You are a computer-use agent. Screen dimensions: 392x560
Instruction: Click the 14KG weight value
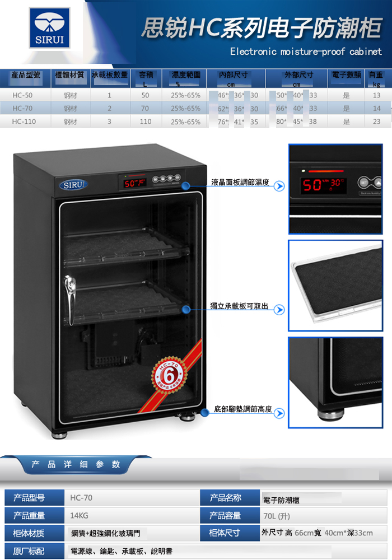point(80,515)
